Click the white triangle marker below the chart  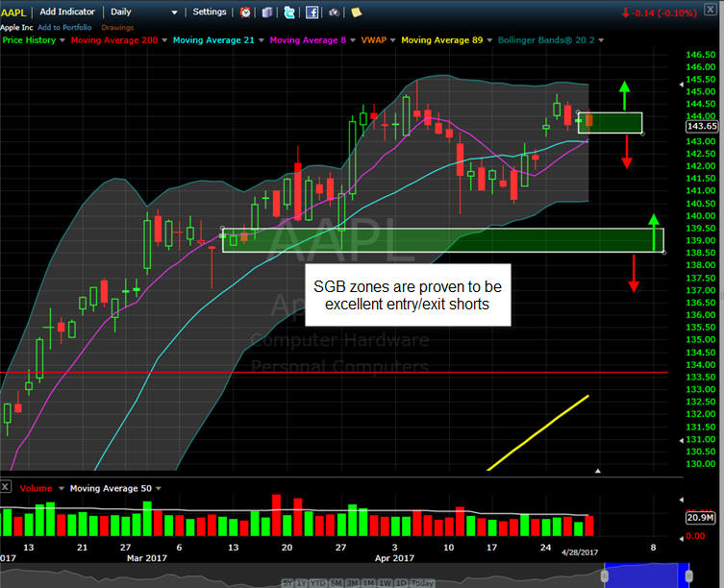click(597, 471)
